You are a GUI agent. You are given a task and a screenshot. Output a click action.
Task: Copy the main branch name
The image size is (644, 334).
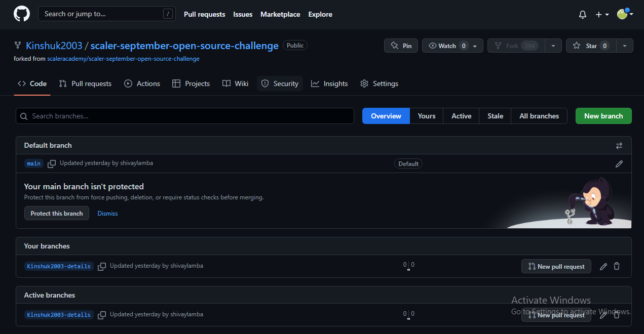(52, 164)
